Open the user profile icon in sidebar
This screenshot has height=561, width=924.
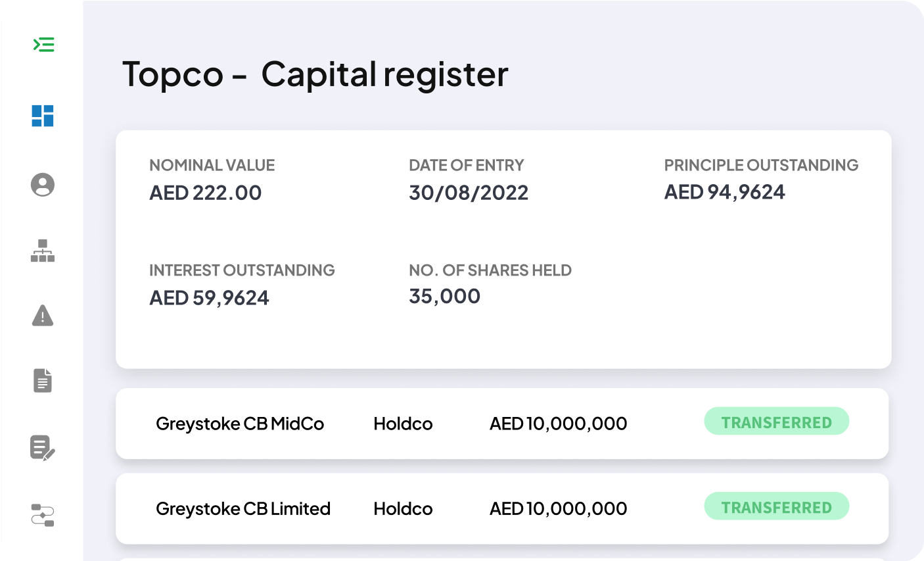[x=43, y=185]
